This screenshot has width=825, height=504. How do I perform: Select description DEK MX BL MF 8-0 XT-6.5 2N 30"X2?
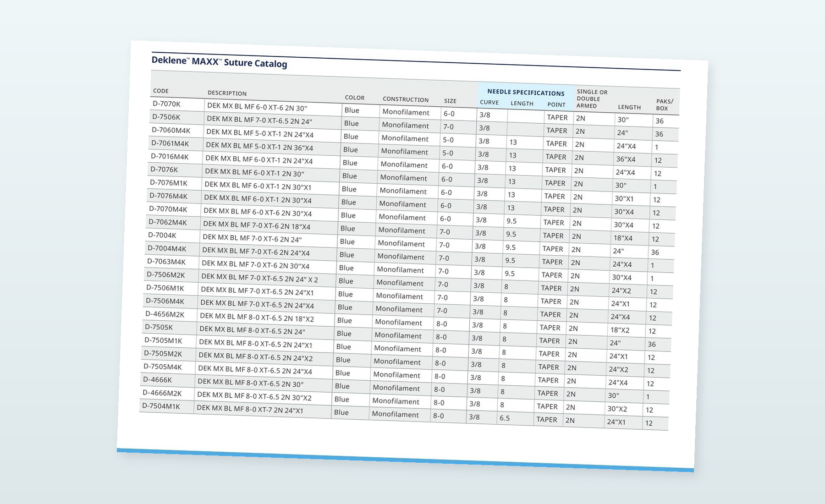(x=254, y=396)
